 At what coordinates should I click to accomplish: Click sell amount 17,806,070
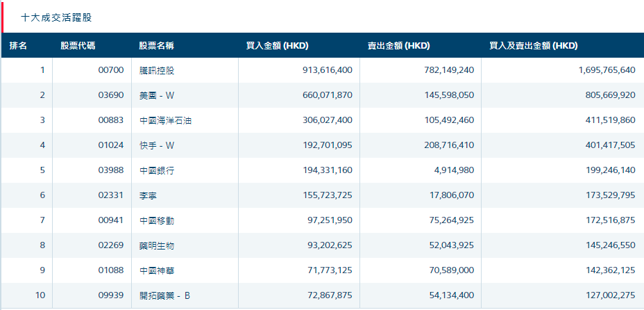click(x=452, y=196)
